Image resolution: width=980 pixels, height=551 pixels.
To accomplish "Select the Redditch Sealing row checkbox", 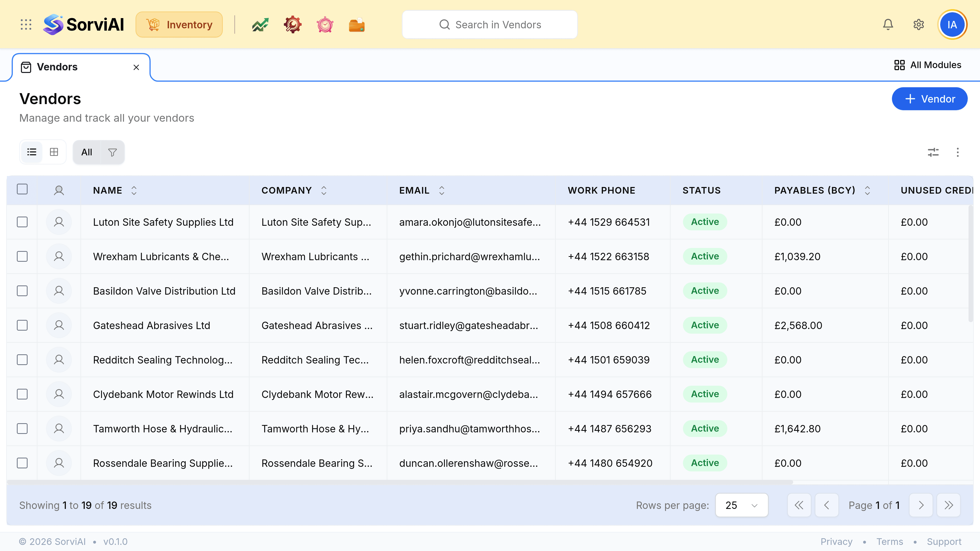I will tap(22, 360).
